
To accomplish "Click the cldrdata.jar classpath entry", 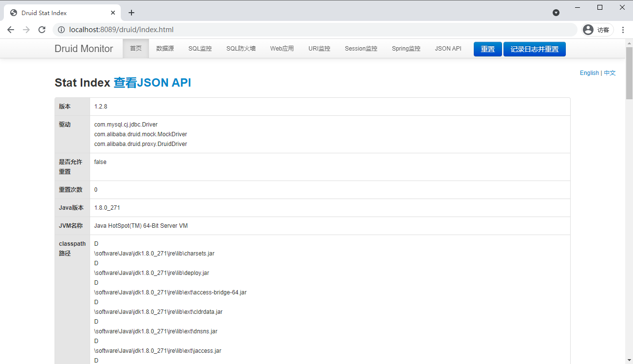I will [158, 312].
